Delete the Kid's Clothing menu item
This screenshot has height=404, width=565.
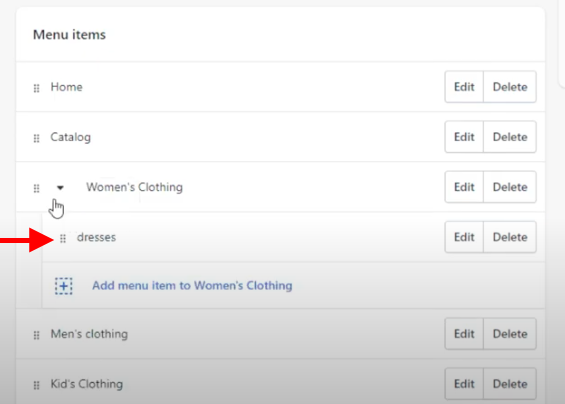[x=510, y=384]
